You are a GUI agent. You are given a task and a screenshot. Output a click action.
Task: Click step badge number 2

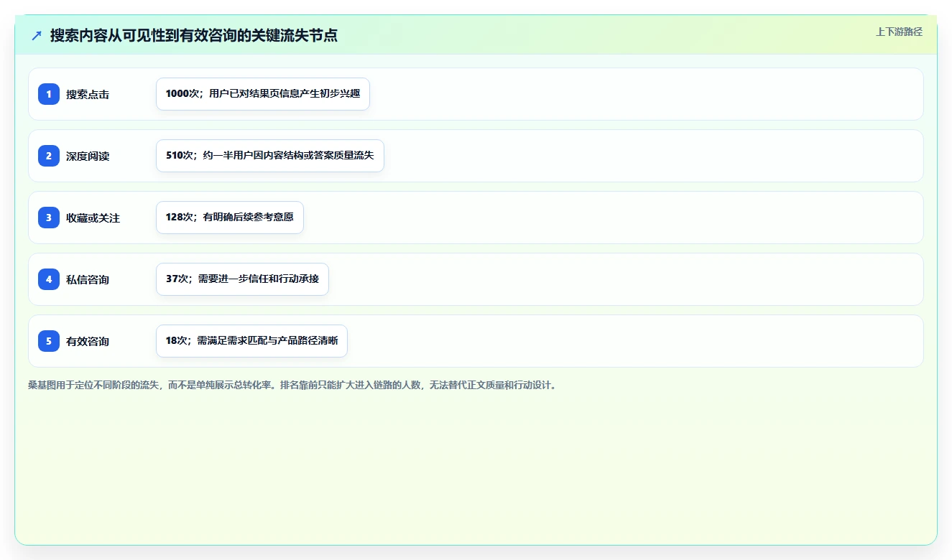(49, 156)
